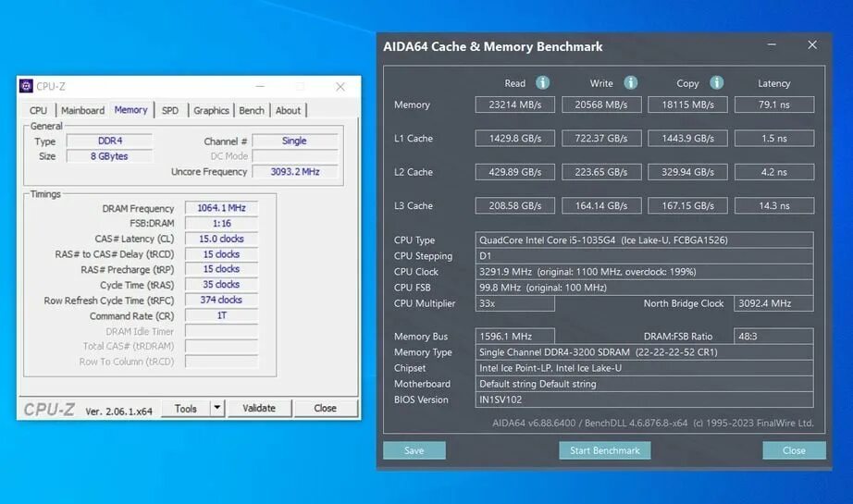Click the DRAM:FSB Ratio value 48:3

pos(773,336)
